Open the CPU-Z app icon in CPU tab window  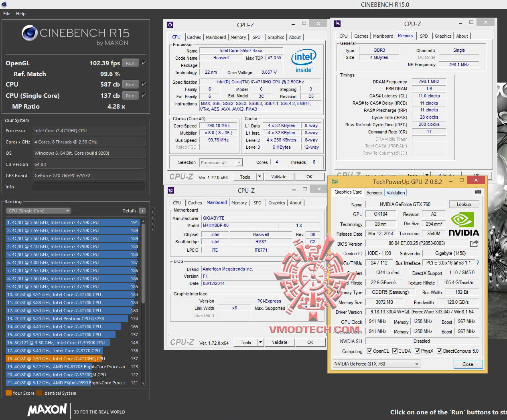pyautogui.click(x=170, y=25)
